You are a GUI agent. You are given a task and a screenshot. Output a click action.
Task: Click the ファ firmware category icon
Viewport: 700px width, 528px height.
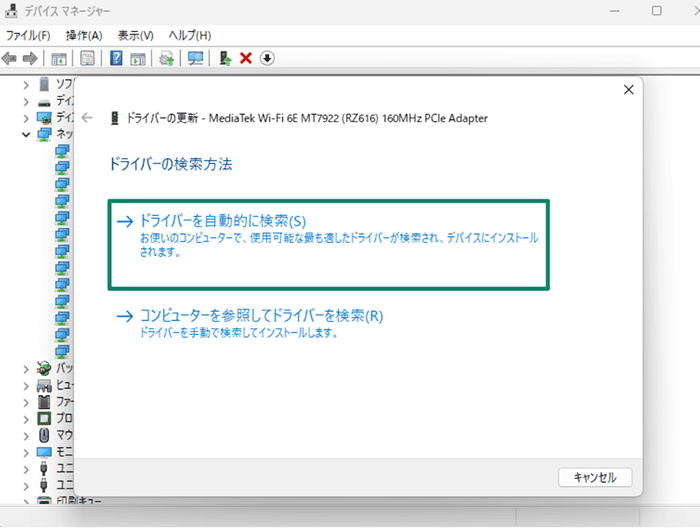(44, 402)
